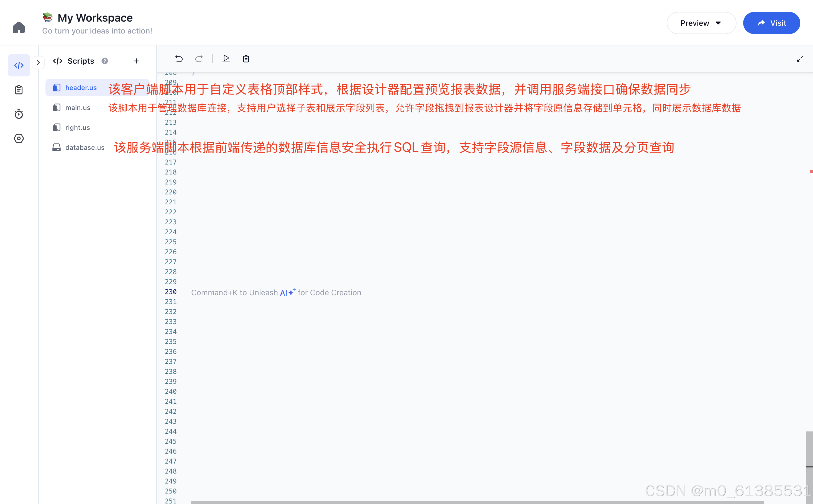The image size is (813, 504).
Task: Collapse the Scripts panel chevron
Action: 38,62
